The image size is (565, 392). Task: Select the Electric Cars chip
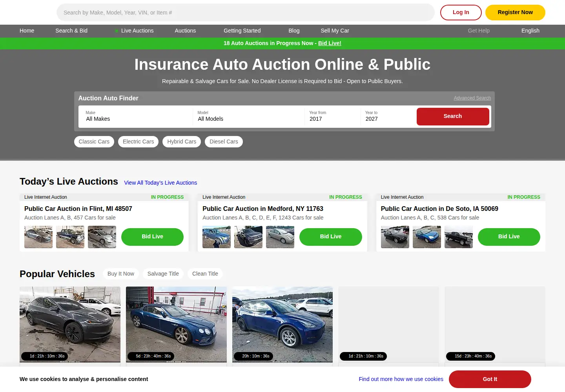139,142
